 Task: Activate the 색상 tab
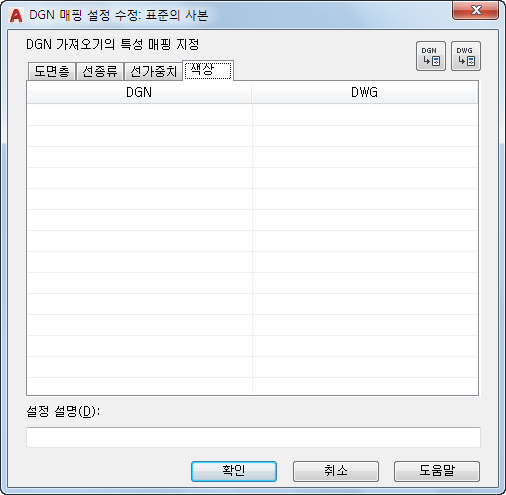click(x=208, y=70)
